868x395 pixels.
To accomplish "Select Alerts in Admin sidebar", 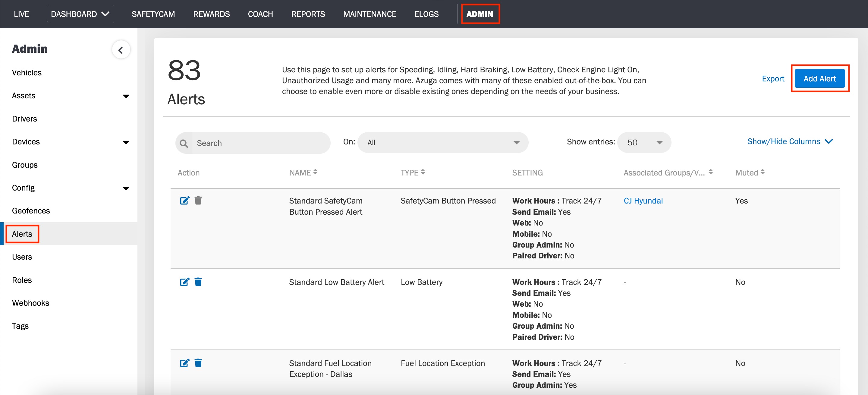I will coord(22,234).
